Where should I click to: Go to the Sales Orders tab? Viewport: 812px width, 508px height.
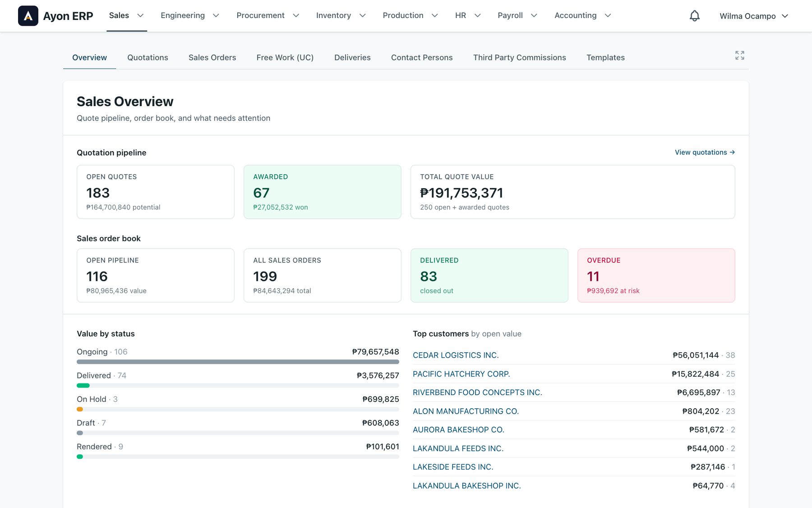(x=212, y=58)
